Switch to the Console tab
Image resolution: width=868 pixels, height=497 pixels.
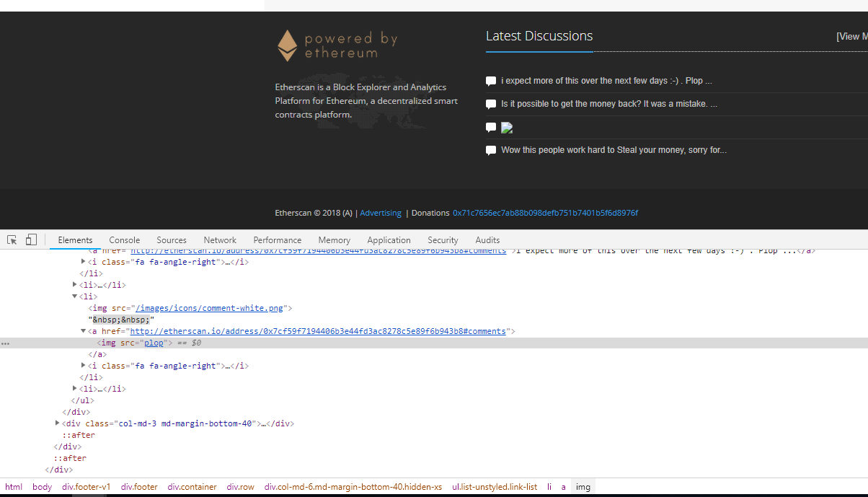(124, 239)
